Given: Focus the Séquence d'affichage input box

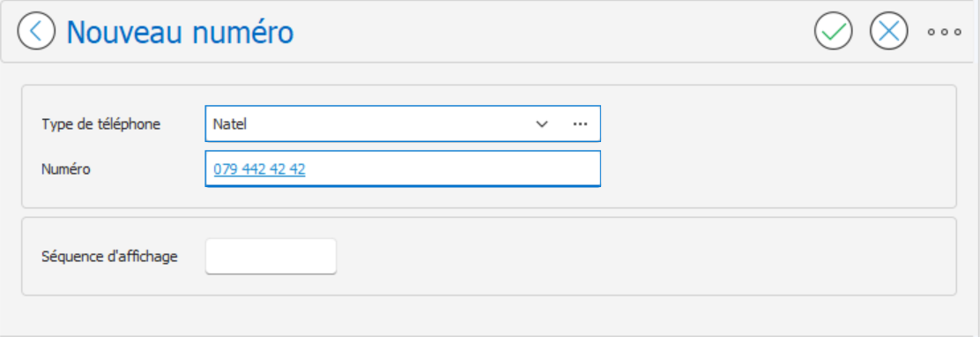Looking at the screenshot, I should click(x=271, y=256).
